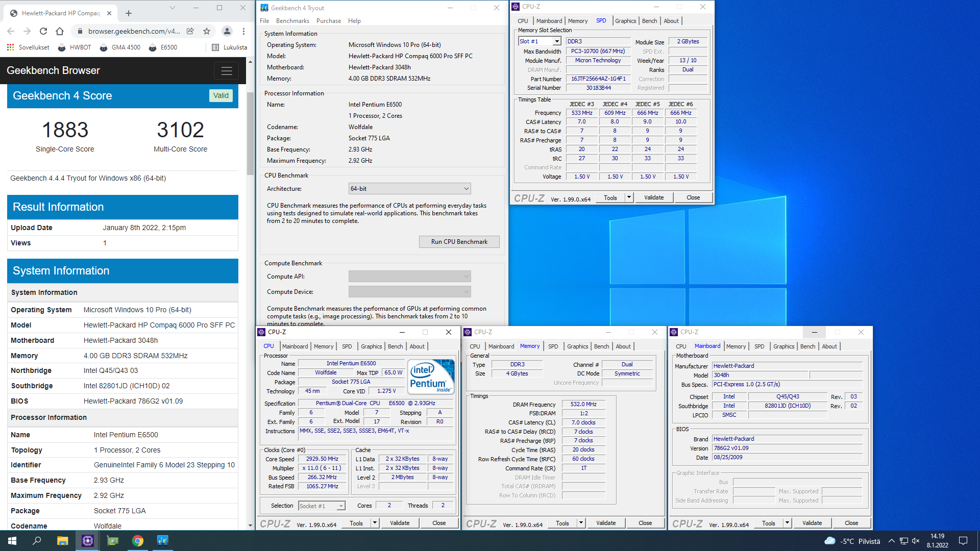The height and width of the screenshot is (551, 980).
Task: Open notification center icon
Action: tap(963, 541)
